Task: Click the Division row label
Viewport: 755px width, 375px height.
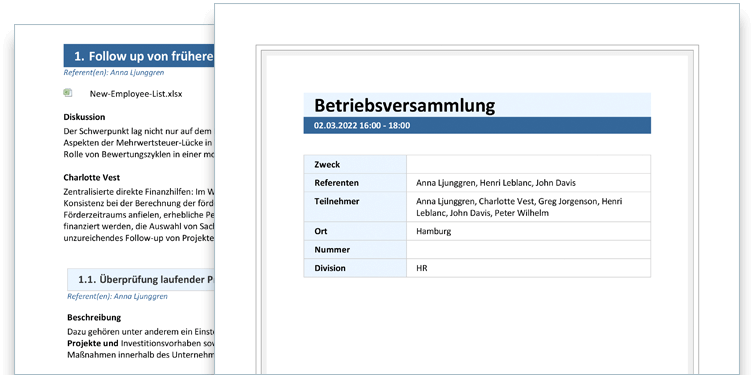Action: [x=330, y=268]
